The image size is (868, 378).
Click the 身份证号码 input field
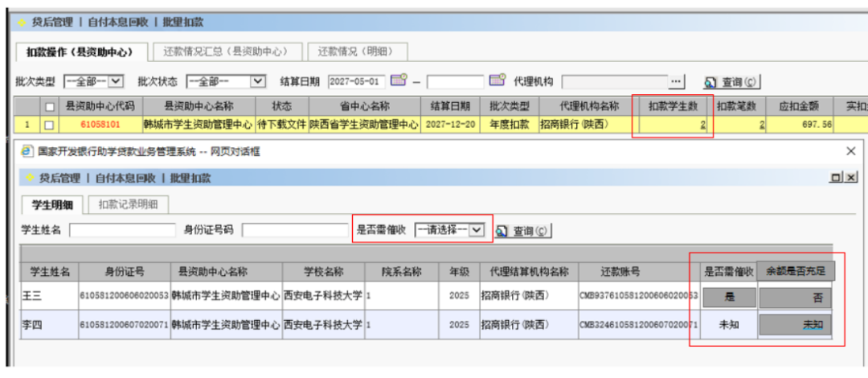point(293,231)
